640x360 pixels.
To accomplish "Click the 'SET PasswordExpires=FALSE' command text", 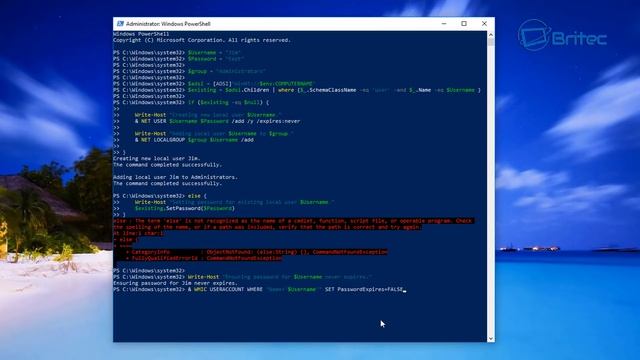I will click(364, 289).
